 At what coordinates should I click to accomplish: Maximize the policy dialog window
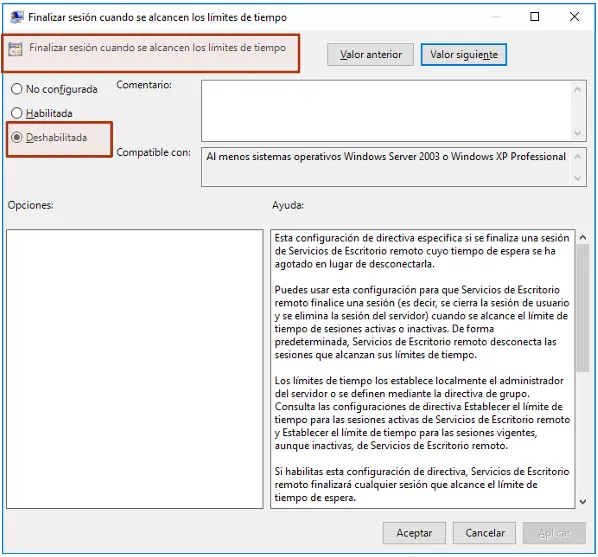pos(535,16)
